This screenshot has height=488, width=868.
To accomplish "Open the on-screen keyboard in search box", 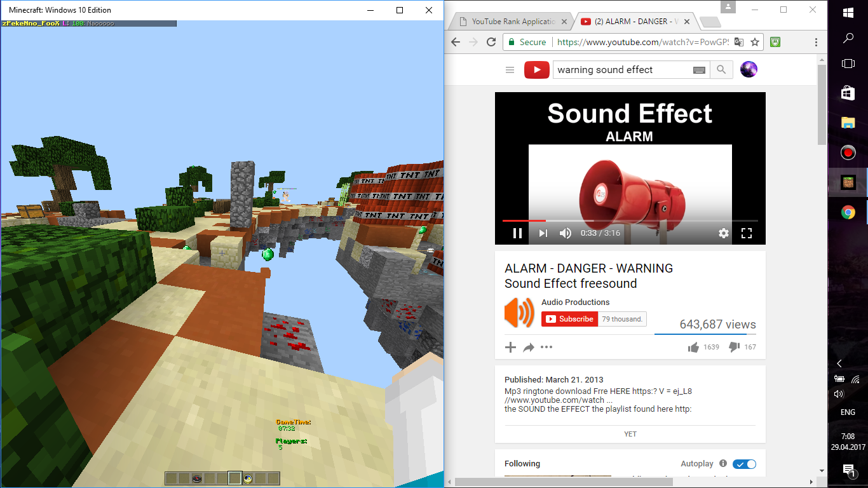I will 700,70.
